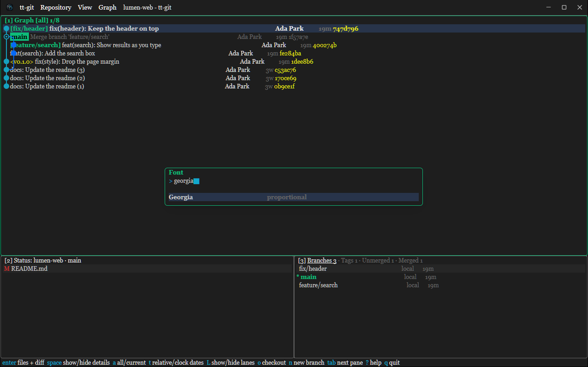The image size is (588, 367).
Task: Click commit hash 1dee8b6
Action: pyautogui.click(x=302, y=61)
